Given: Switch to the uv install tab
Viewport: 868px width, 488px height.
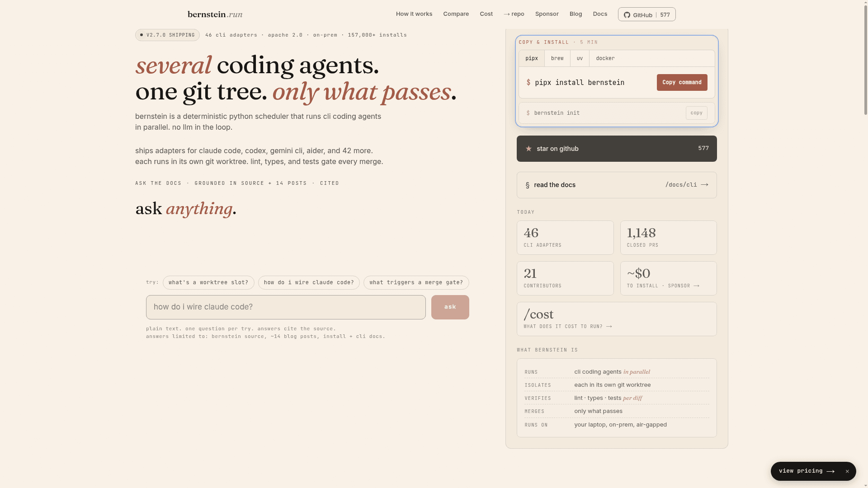Looking at the screenshot, I should pos(580,58).
